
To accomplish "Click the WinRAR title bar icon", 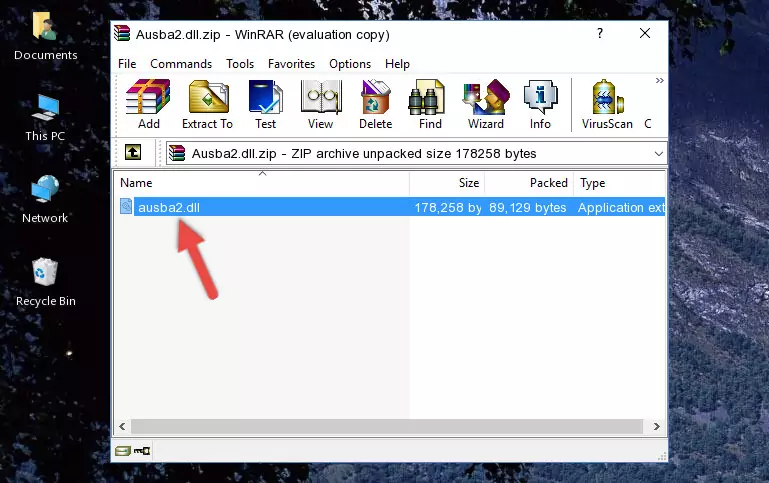I will click(x=122, y=33).
